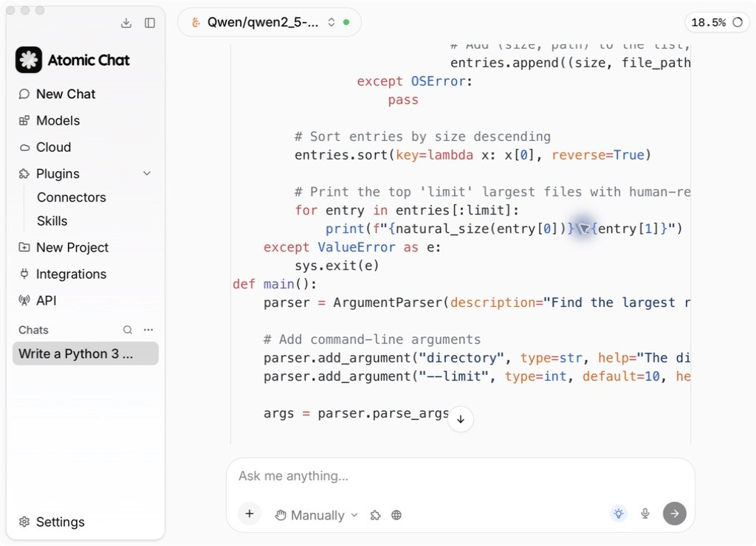The height and width of the screenshot is (546, 756).
Task: Toggle the sidebar panel icon
Action: [x=150, y=23]
